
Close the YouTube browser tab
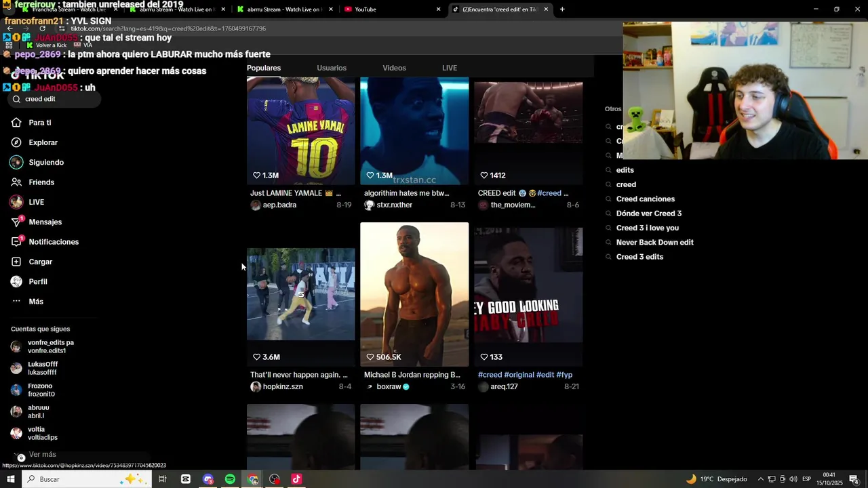438,9
